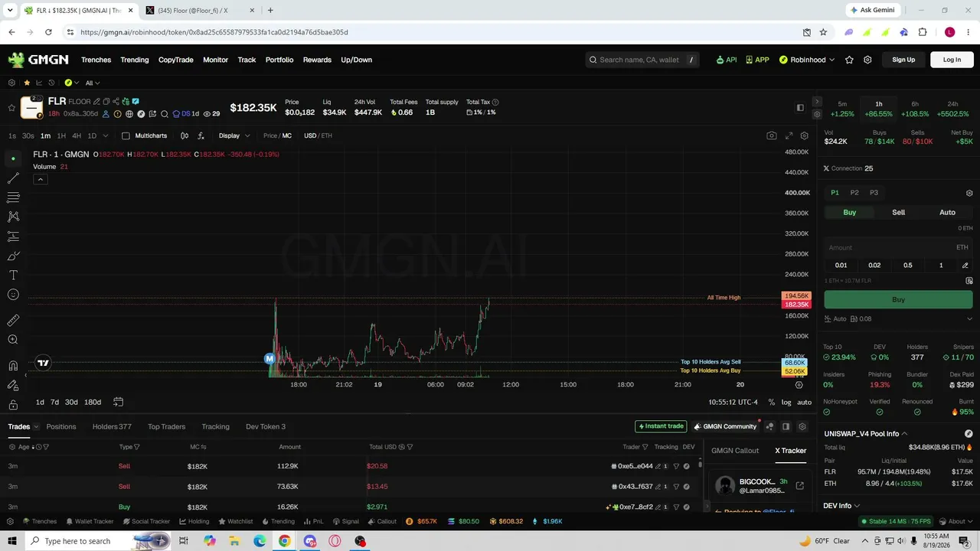Toggle the Instant trade option
980x551 pixels.
(x=661, y=426)
